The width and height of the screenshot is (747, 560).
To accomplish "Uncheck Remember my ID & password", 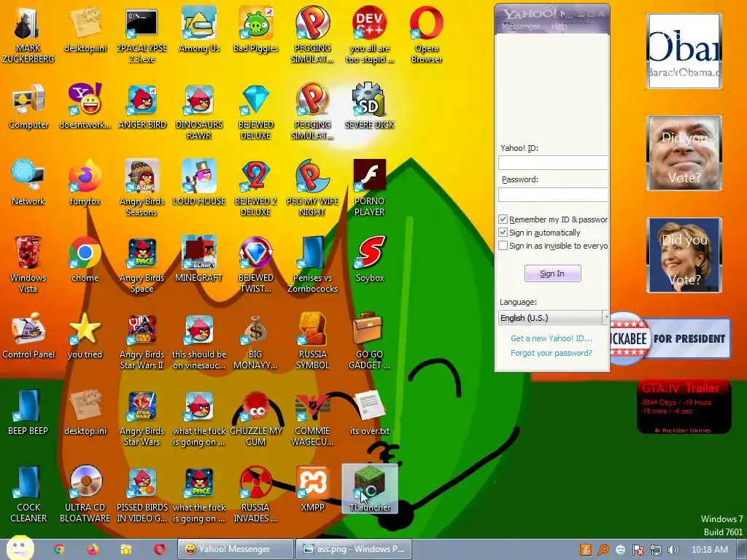I will tap(503, 219).
